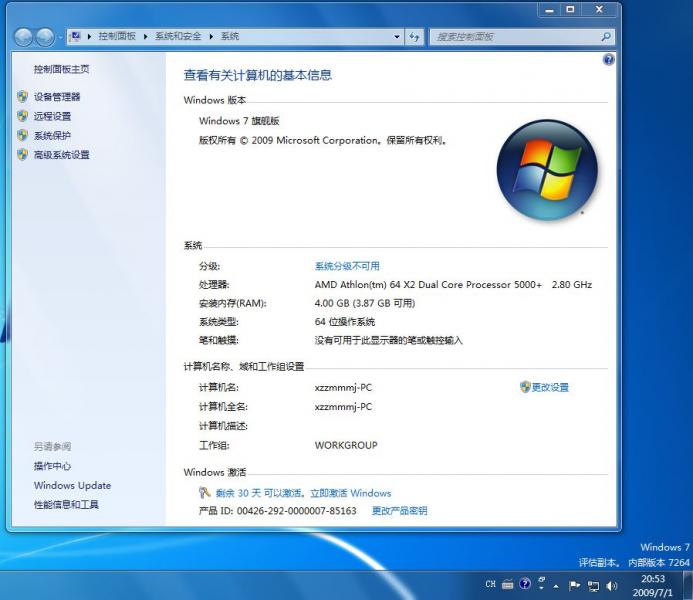
Task: Open help with the blue question icon
Action: tap(609, 60)
